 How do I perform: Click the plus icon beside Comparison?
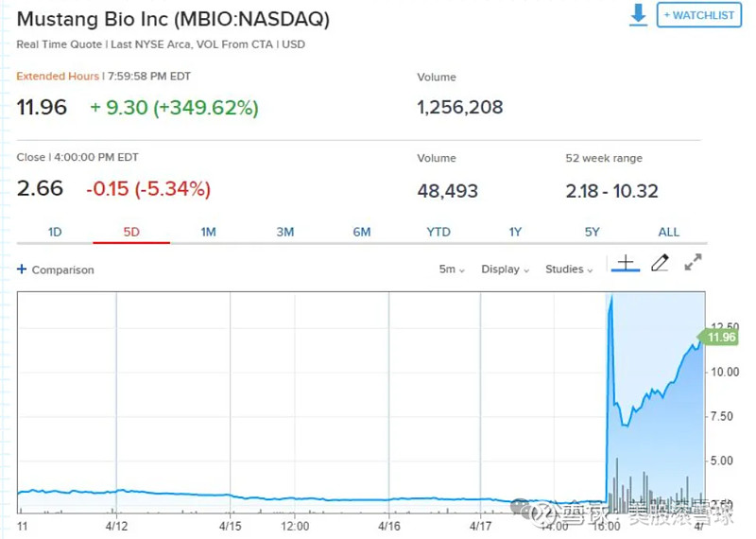click(22, 269)
